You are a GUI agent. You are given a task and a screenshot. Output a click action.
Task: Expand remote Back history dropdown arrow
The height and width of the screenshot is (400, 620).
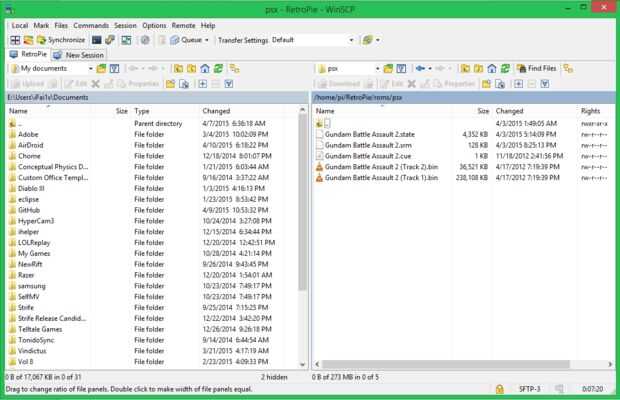coord(430,68)
